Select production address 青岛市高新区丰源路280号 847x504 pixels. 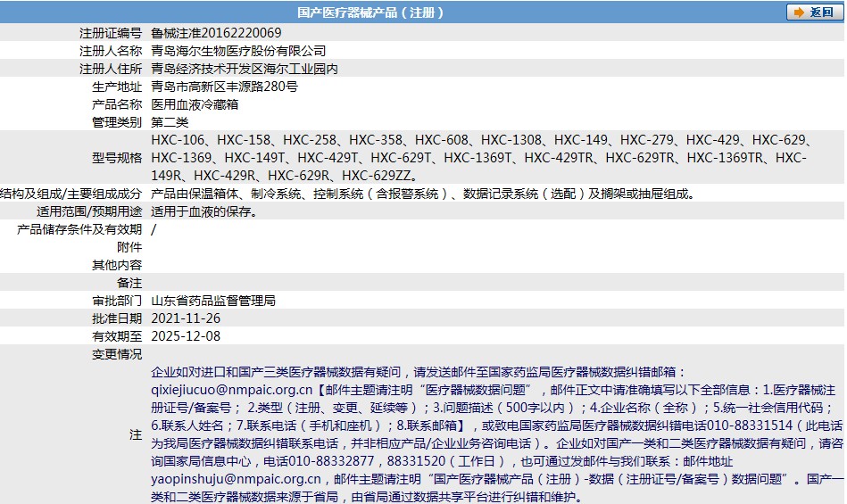point(224,87)
